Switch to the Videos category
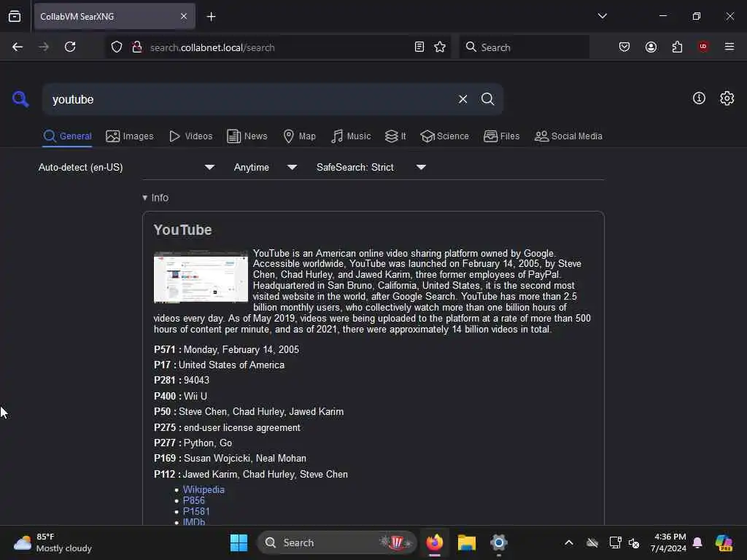This screenshot has width=747, height=560. [x=190, y=136]
